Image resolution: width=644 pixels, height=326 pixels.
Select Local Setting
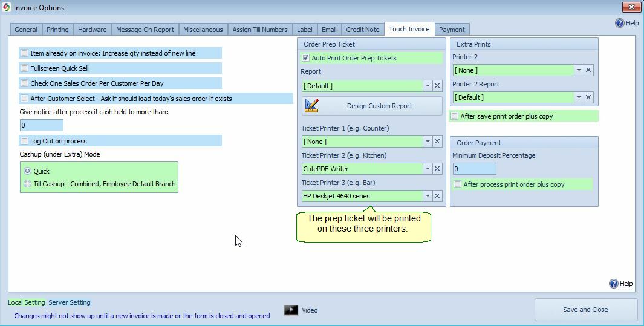click(27, 302)
